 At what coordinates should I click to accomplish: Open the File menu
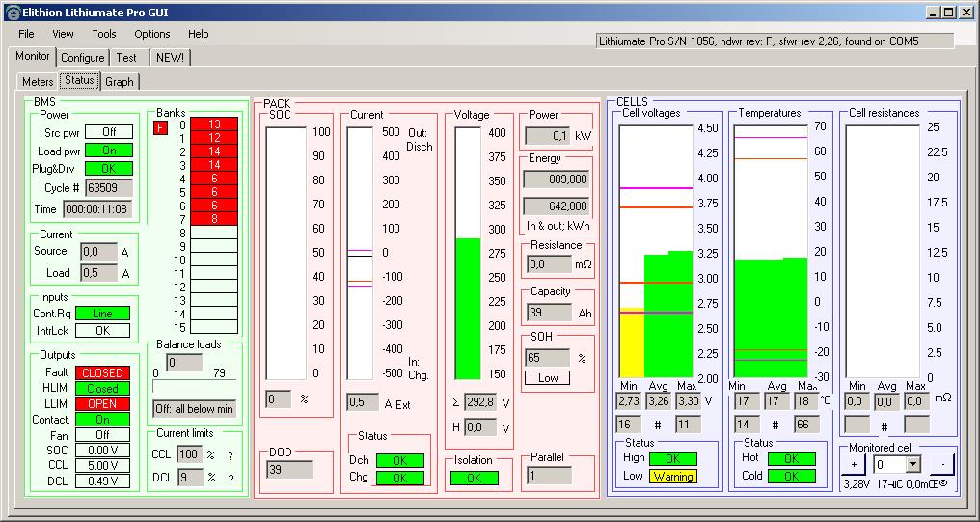click(26, 34)
